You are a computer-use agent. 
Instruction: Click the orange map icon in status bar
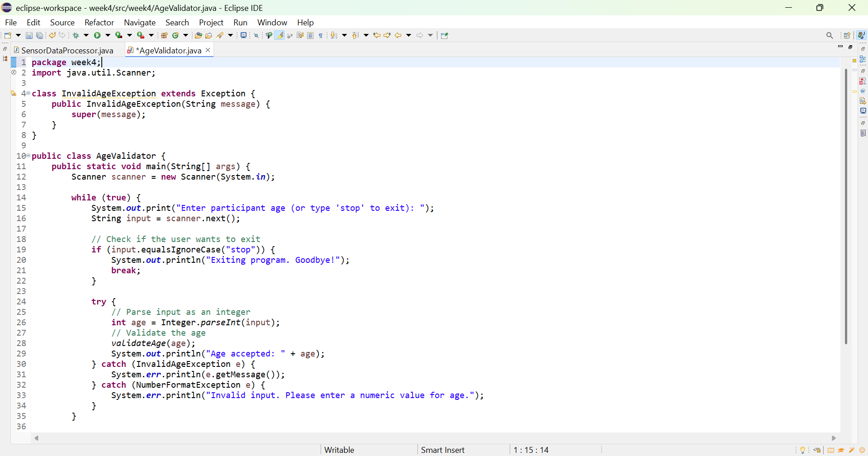pyautogui.click(x=831, y=450)
